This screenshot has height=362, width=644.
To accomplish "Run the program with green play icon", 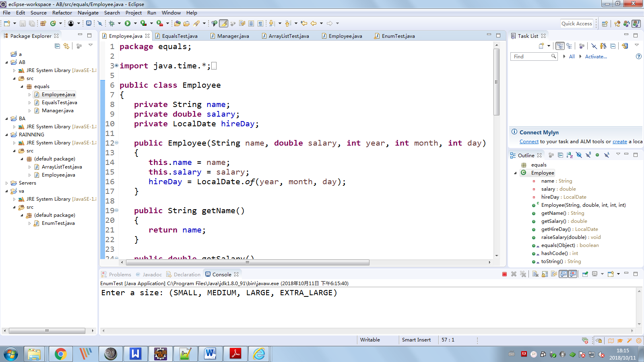I will pyautogui.click(x=128, y=23).
